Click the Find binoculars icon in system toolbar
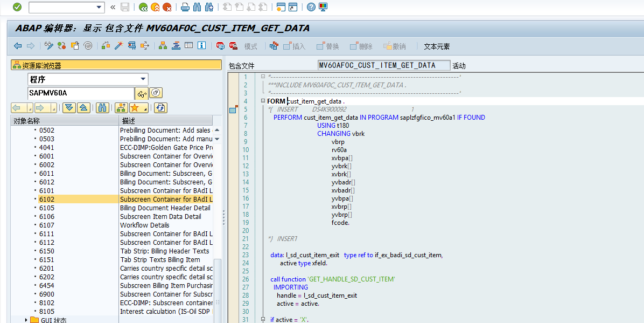 tap(197, 7)
